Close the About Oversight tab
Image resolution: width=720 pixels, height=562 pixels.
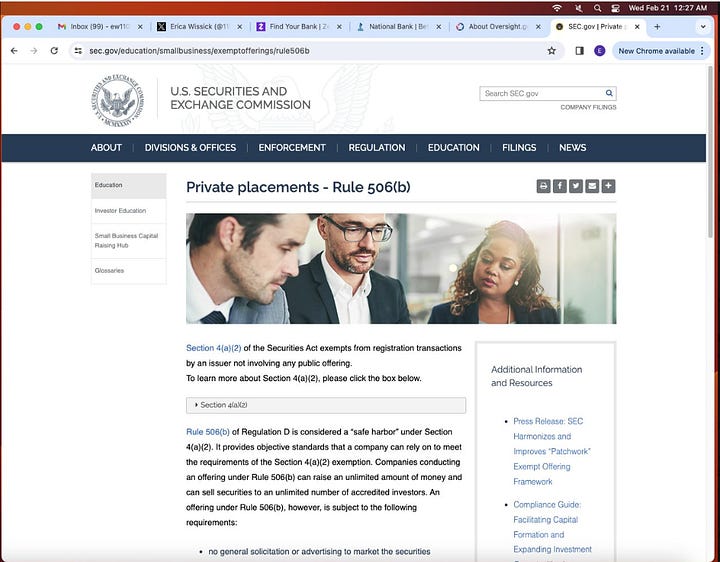[538, 27]
